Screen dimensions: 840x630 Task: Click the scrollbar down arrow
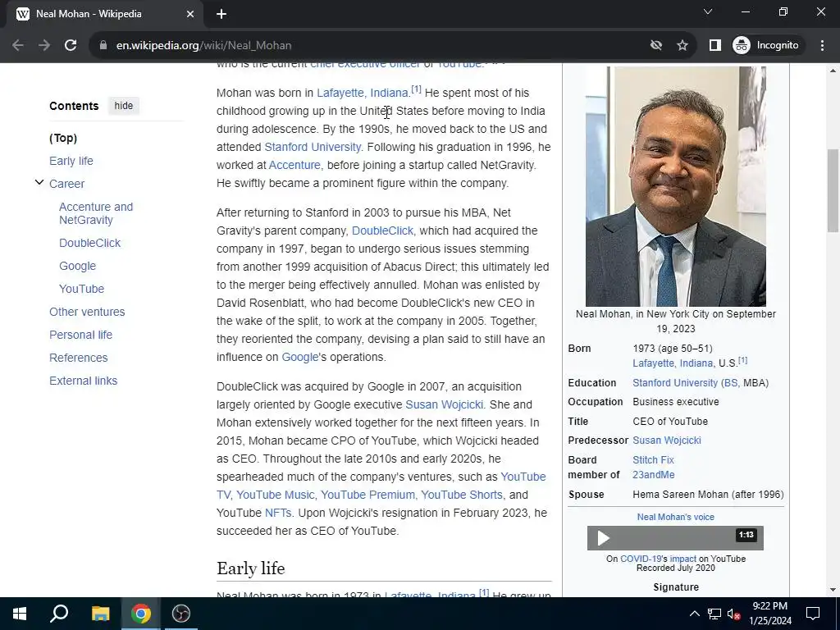833,591
